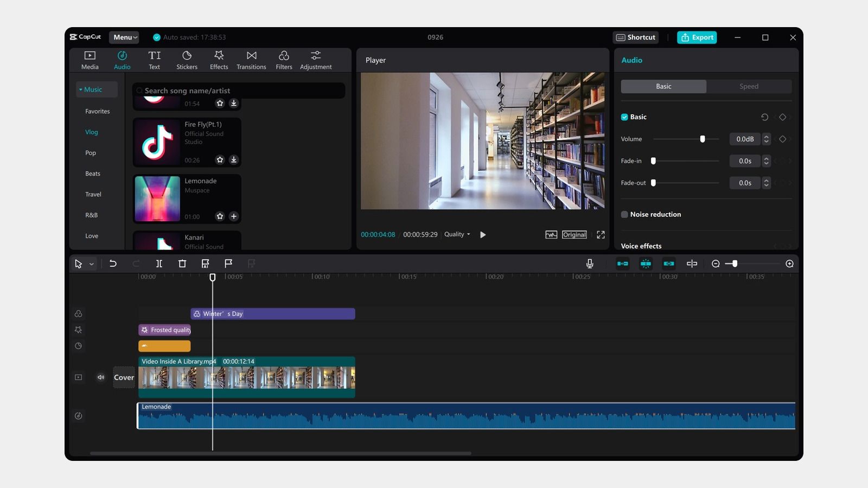Open the Menu dropdown
Screen dimensions: 868x488
coord(125,37)
